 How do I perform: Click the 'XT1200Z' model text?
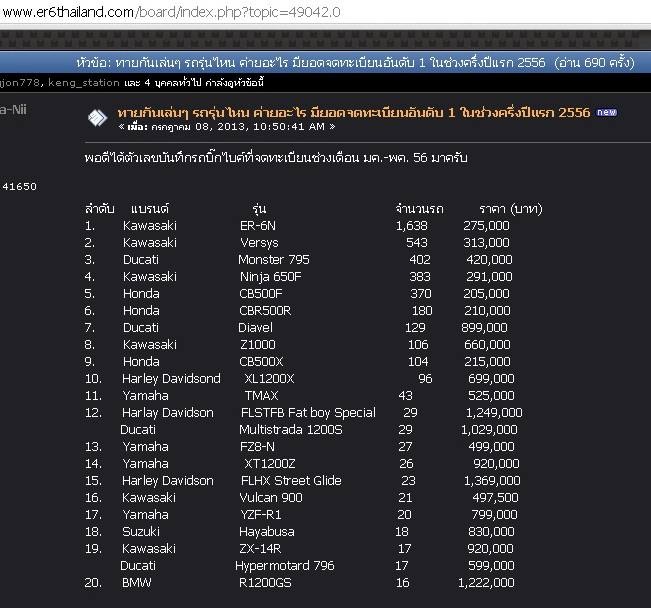point(270,464)
